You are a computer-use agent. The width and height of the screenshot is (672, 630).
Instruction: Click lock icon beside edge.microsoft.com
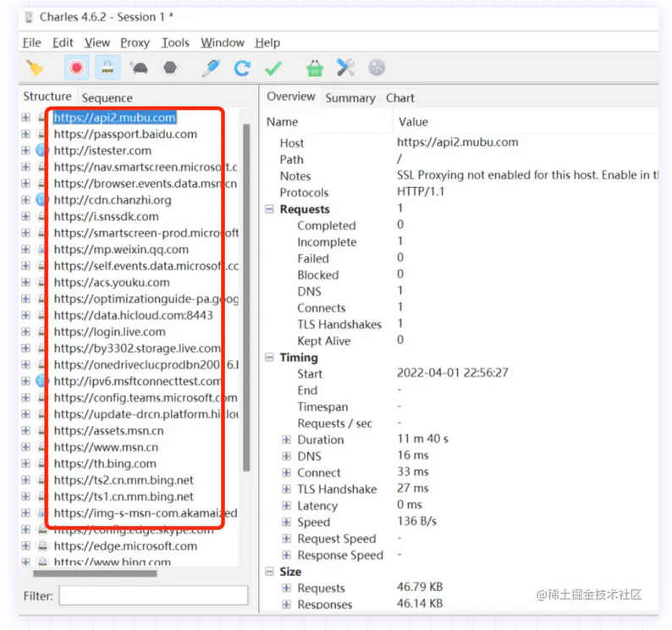(x=42, y=546)
